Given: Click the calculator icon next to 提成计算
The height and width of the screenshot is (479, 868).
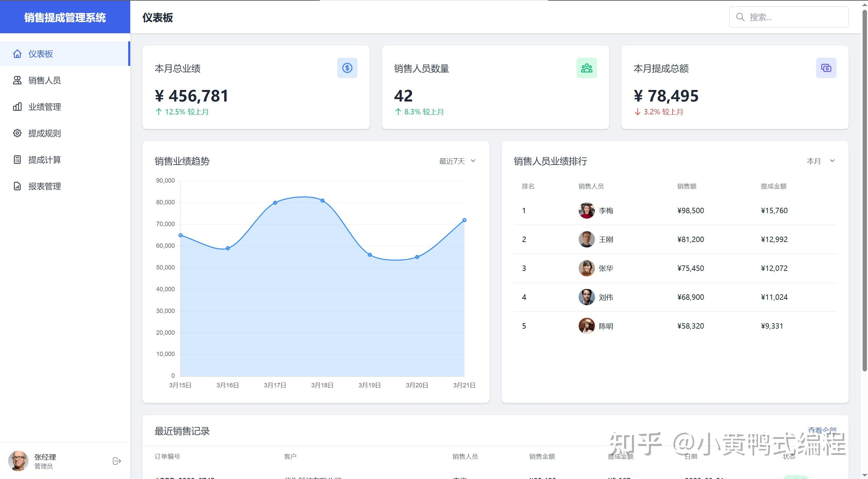Looking at the screenshot, I should [17, 160].
